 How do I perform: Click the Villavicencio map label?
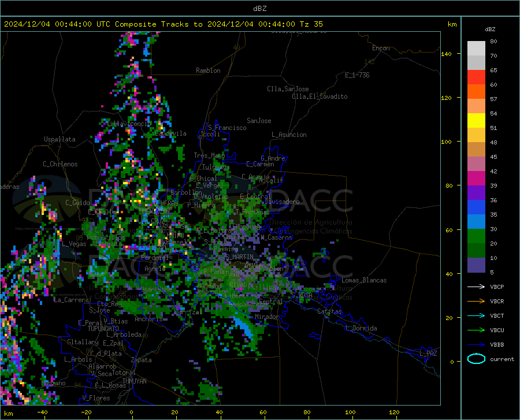click(128, 124)
